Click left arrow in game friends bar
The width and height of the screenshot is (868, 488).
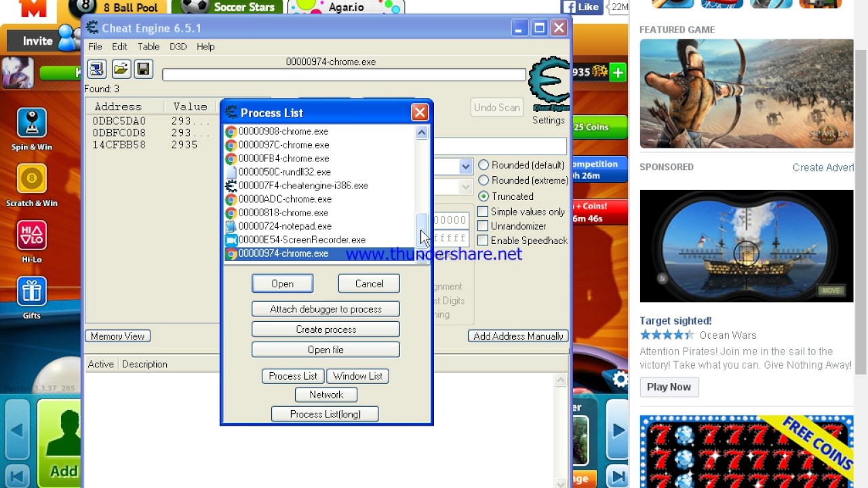[x=17, y=430]
